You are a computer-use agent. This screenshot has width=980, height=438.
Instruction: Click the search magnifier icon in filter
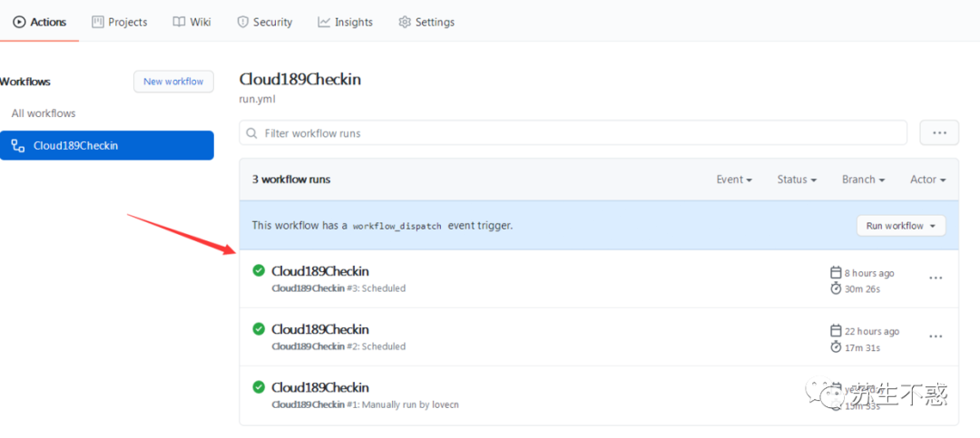252,133
